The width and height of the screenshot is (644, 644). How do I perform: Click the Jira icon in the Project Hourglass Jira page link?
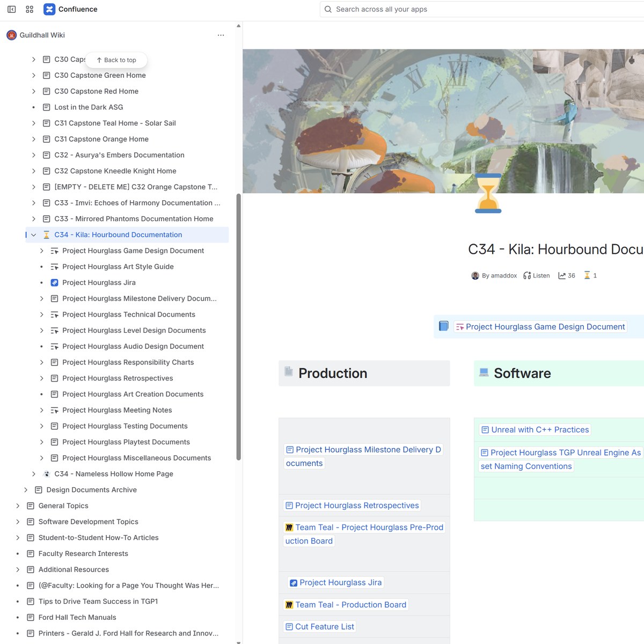coord(294,583)
